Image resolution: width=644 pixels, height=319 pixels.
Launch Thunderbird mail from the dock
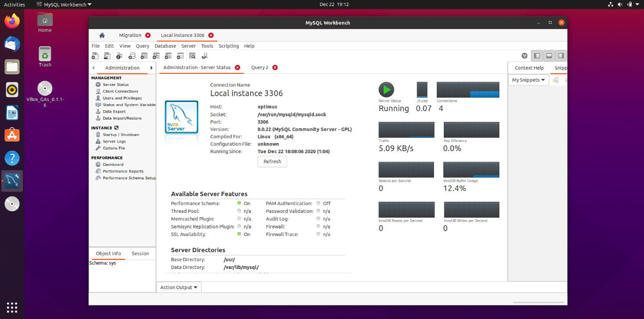click(12, 44)
